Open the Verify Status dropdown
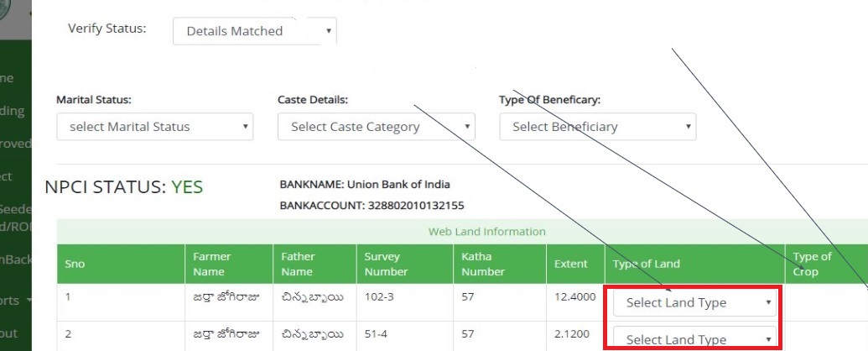Viewport: 868px width, 351px height. point(254,32)
